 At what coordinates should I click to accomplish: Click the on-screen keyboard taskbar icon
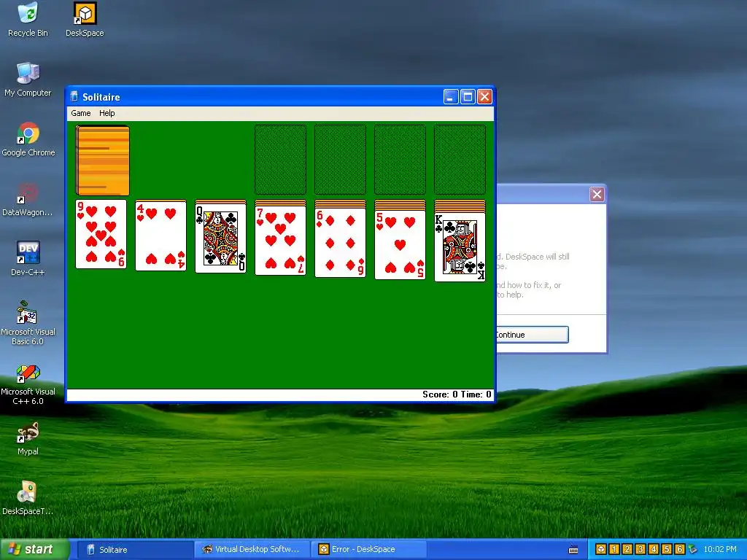coord(573,550)
